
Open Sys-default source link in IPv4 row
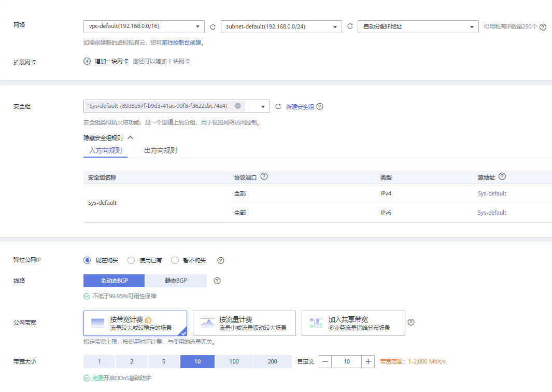point(492,193)
